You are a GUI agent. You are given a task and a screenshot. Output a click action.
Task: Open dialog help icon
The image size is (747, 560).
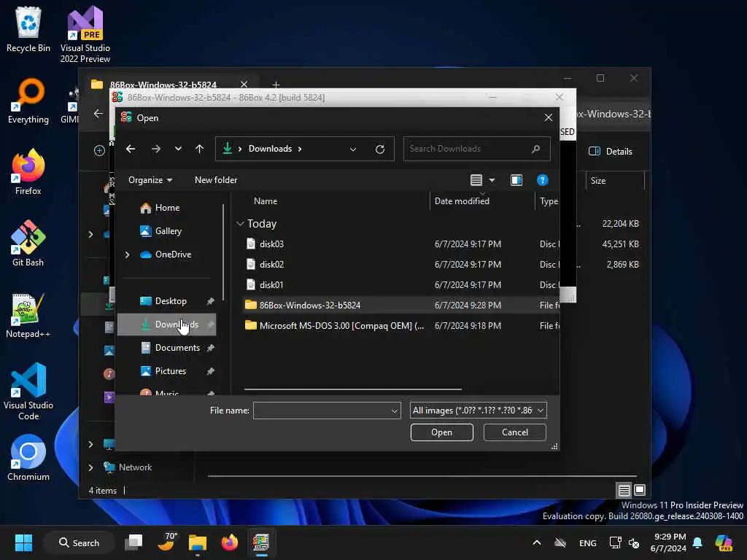542,180
